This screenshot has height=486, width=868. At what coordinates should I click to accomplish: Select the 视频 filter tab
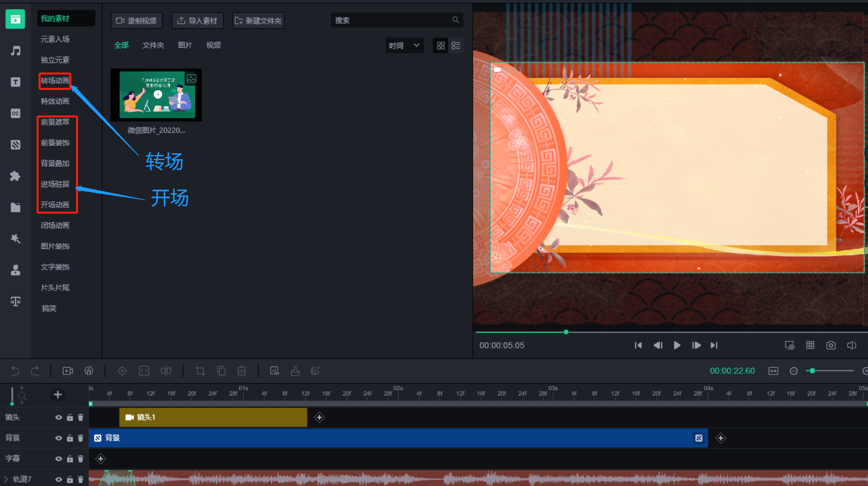click(213, 45)
